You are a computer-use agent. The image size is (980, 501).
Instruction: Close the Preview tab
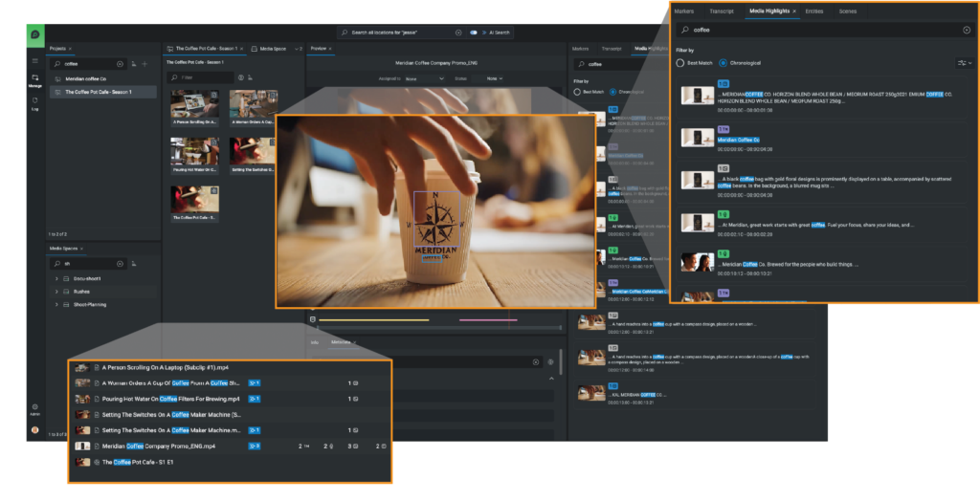pos(330,49)
